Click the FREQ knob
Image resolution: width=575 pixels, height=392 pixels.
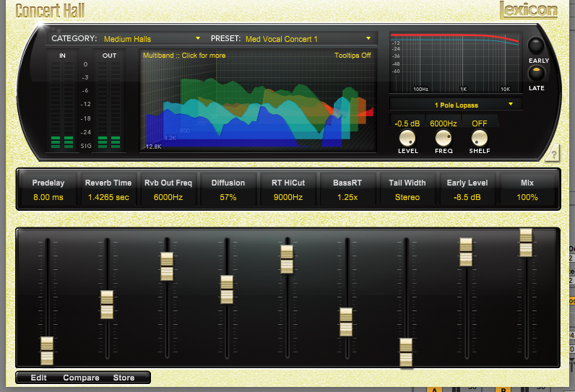coord(444,138)
